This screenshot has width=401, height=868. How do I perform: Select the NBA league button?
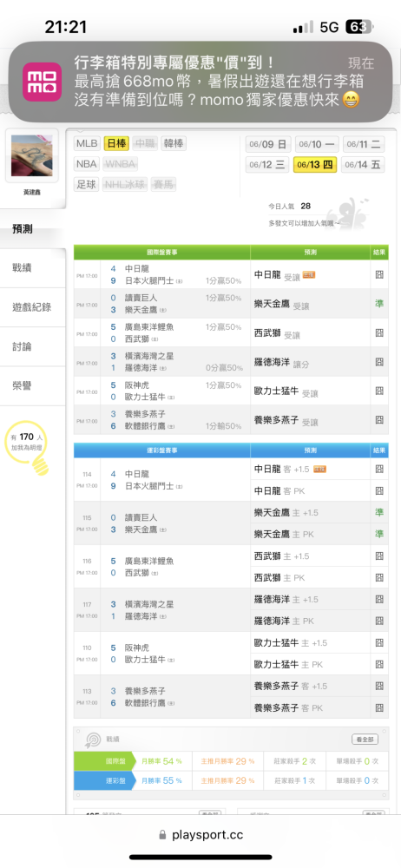click(87, 164)
